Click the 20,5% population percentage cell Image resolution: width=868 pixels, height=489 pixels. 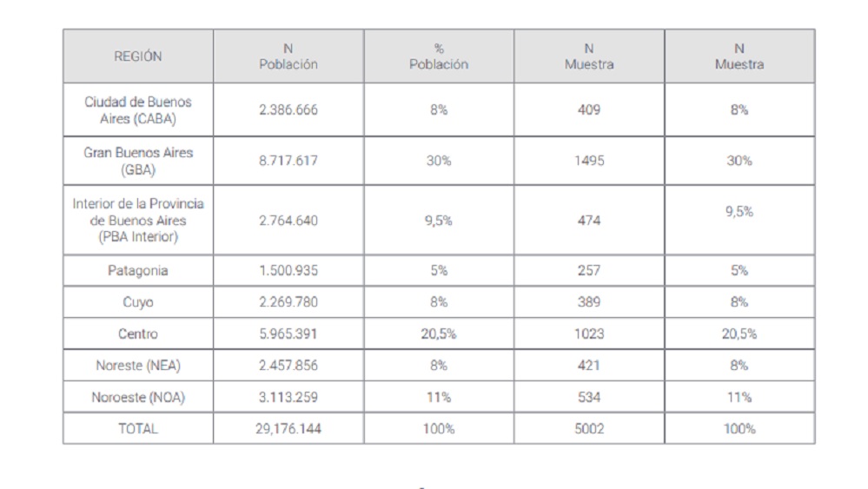pos(439,334)
